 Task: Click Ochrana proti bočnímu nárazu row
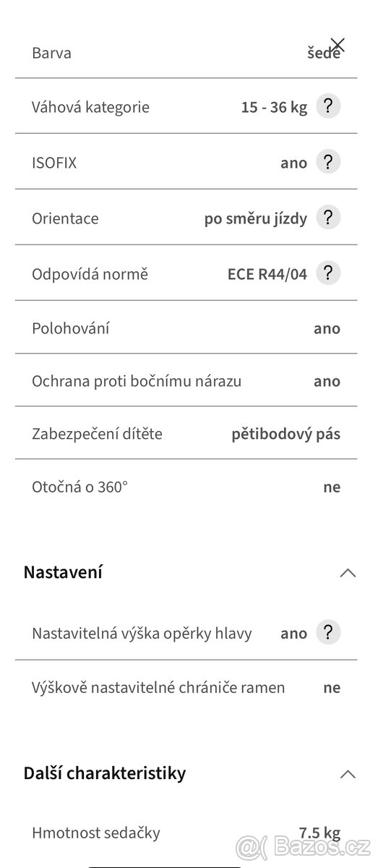186,380
